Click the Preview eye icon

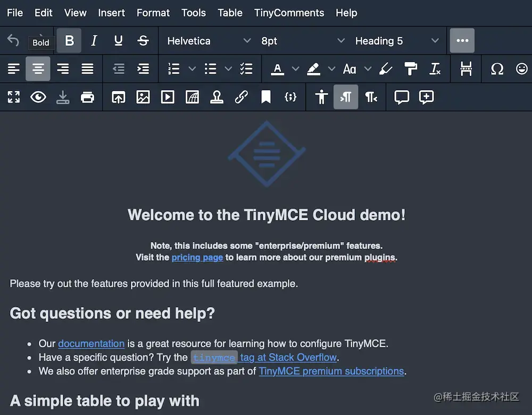(38, 97)
